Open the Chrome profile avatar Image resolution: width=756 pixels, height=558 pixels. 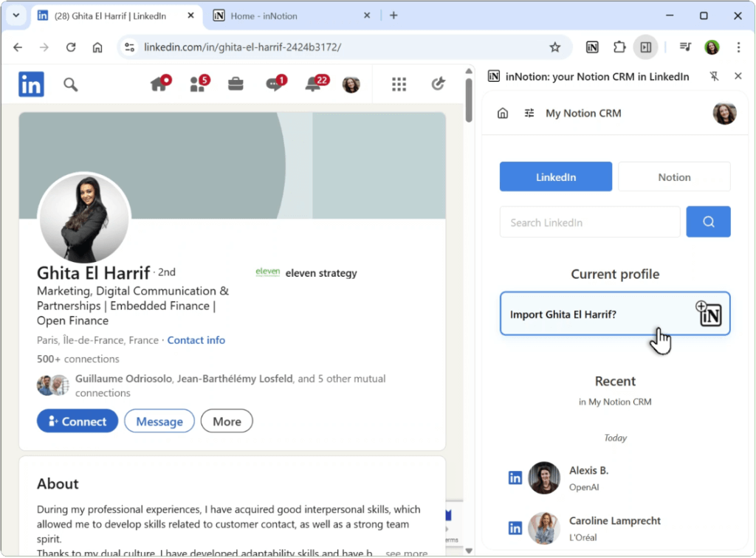tap(712, 47)
